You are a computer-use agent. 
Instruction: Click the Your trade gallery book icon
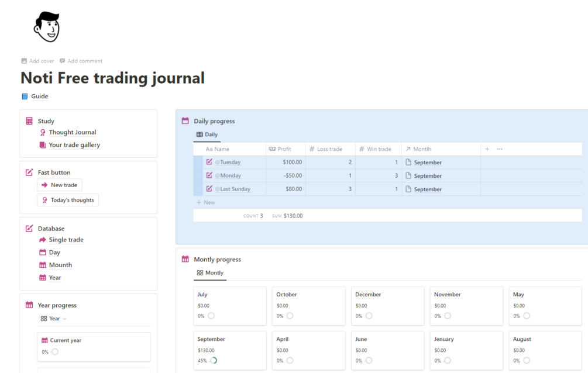click(43, 145)
